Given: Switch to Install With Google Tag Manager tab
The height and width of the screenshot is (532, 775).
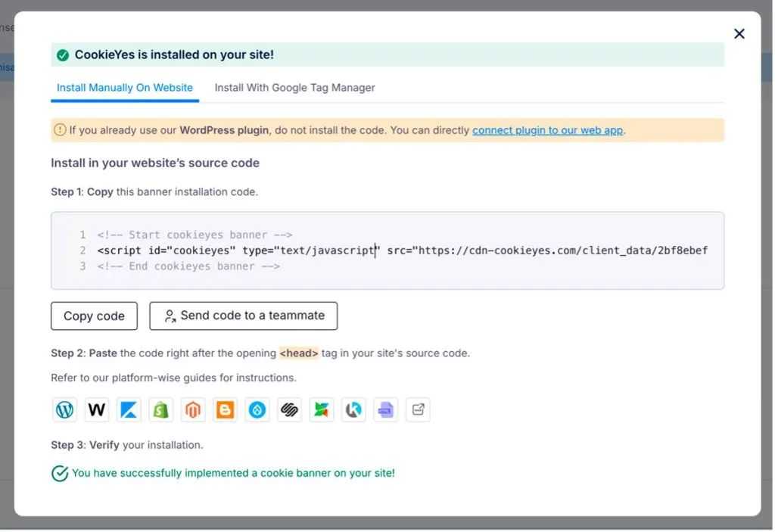Looking at the screenshot, I should [x=296, y=88].
